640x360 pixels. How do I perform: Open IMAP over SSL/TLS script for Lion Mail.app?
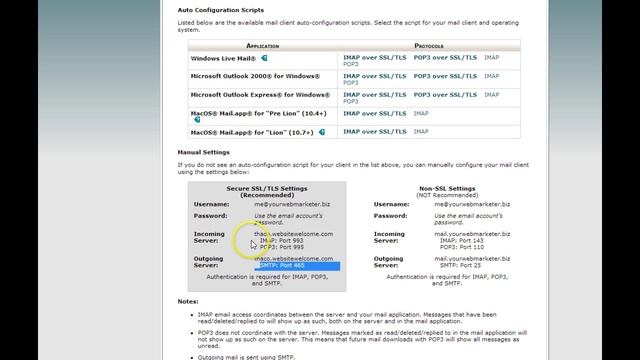pos(374,132)
